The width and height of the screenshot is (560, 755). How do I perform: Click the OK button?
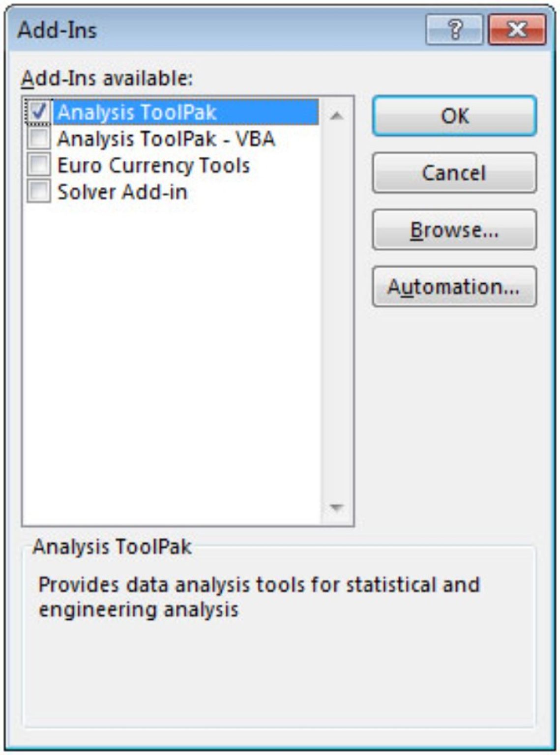pos(455,116)
